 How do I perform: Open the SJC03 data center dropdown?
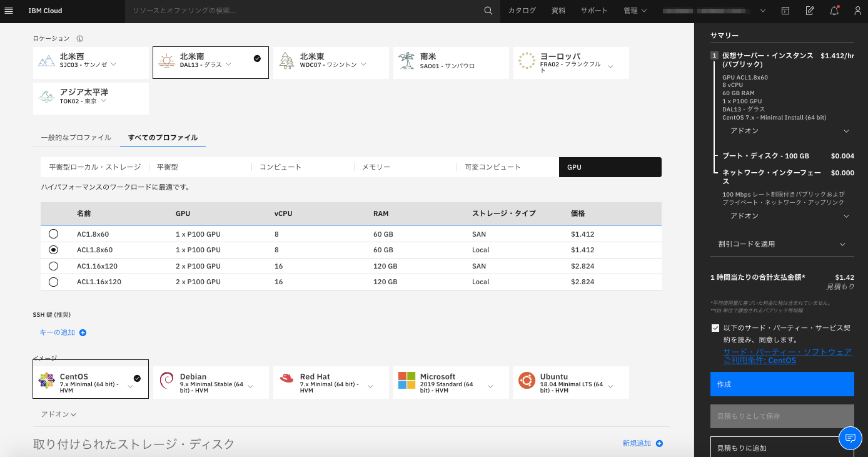click(x=113, y=64)
